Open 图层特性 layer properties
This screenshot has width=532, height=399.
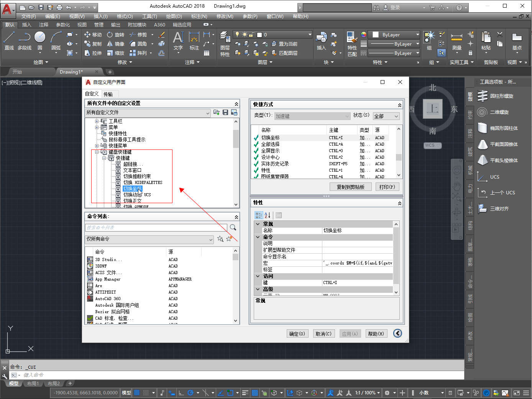tap(225, 44)
